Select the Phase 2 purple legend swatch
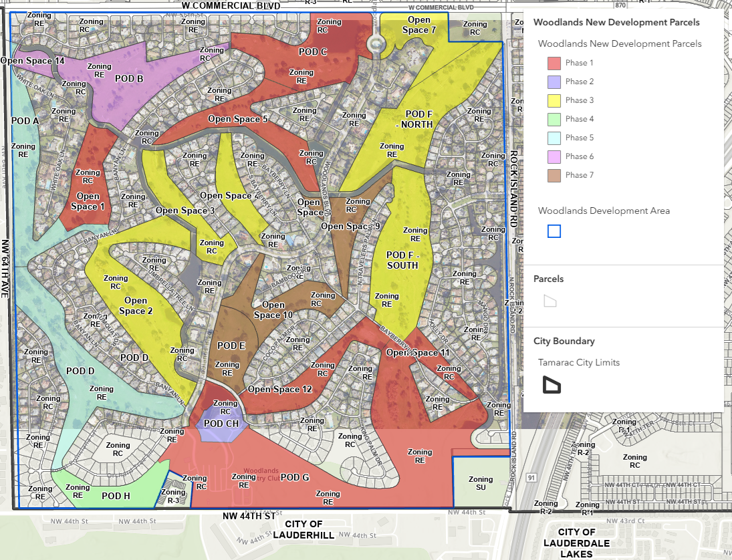The width and height of the screenshot is (732, 560). (x=554, y=82)
